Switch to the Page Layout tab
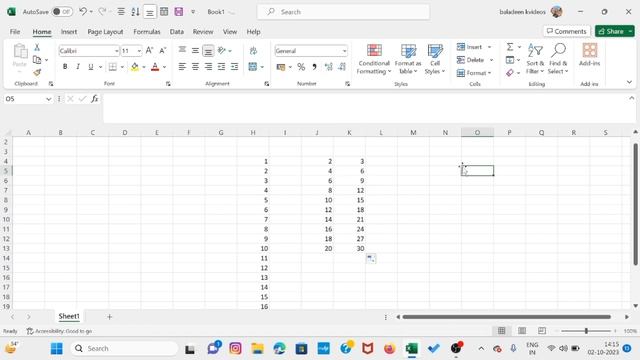This screenshot has height=360, width=640. coord(105,31)
